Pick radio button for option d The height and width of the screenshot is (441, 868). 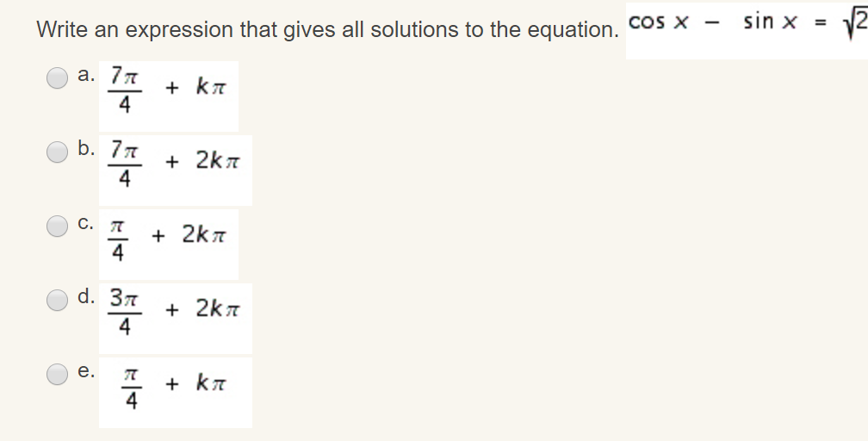pos(58,300)
